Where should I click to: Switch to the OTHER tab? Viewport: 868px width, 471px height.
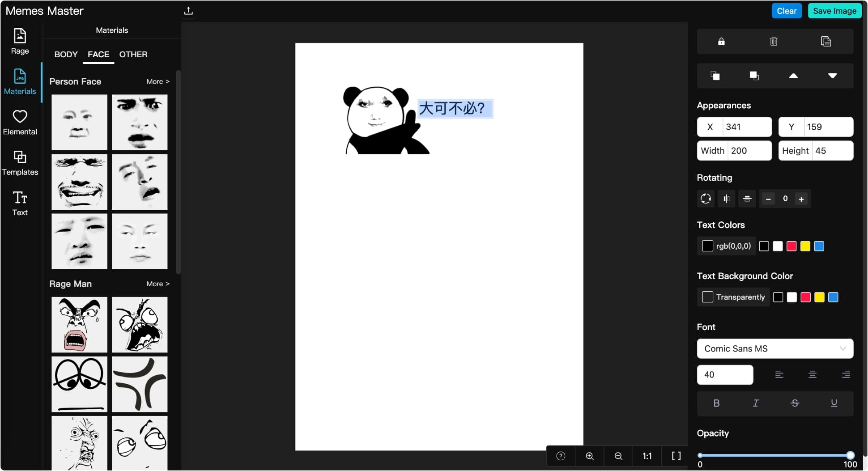pos(133,54)
